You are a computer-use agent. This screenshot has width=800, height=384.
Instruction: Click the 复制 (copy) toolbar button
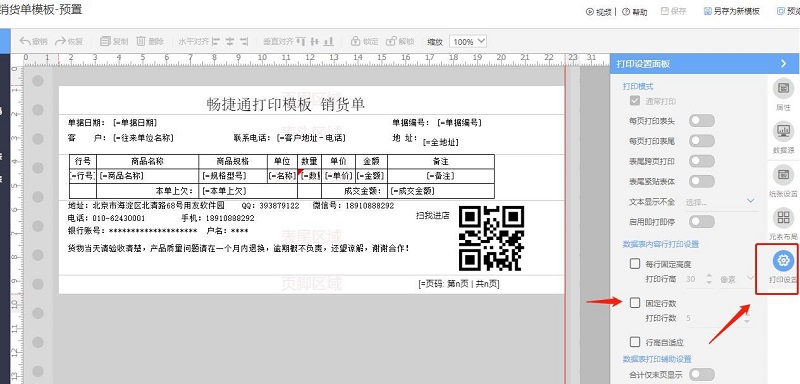pyautogui.click(x=114, y=41)
